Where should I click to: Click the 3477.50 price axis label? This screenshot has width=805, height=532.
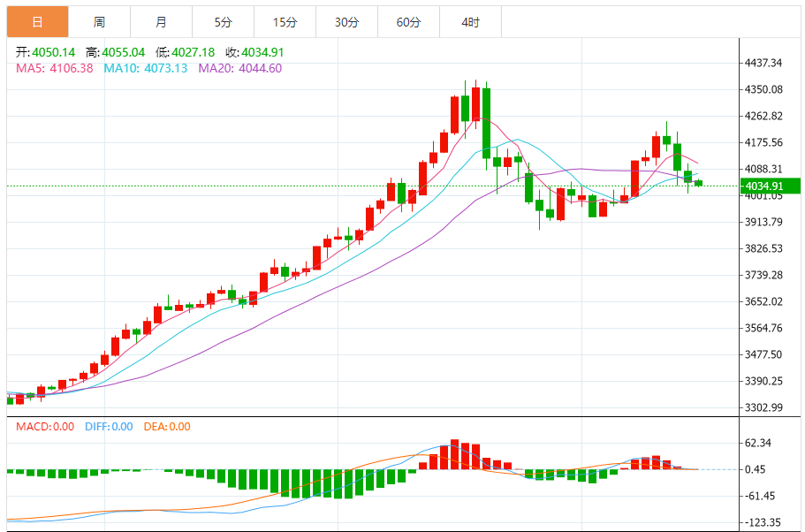coord(763,355)
